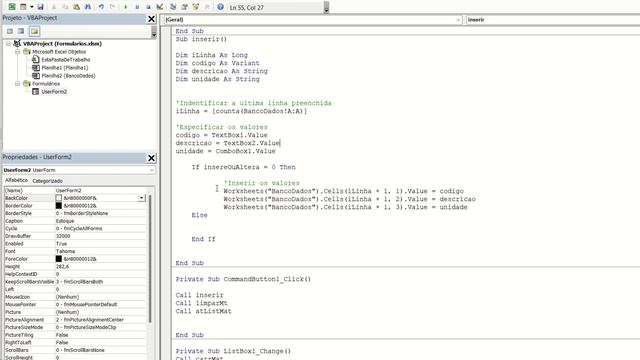Select the (Name) property row
640x360 pixels.
click(x=75, y=190)
